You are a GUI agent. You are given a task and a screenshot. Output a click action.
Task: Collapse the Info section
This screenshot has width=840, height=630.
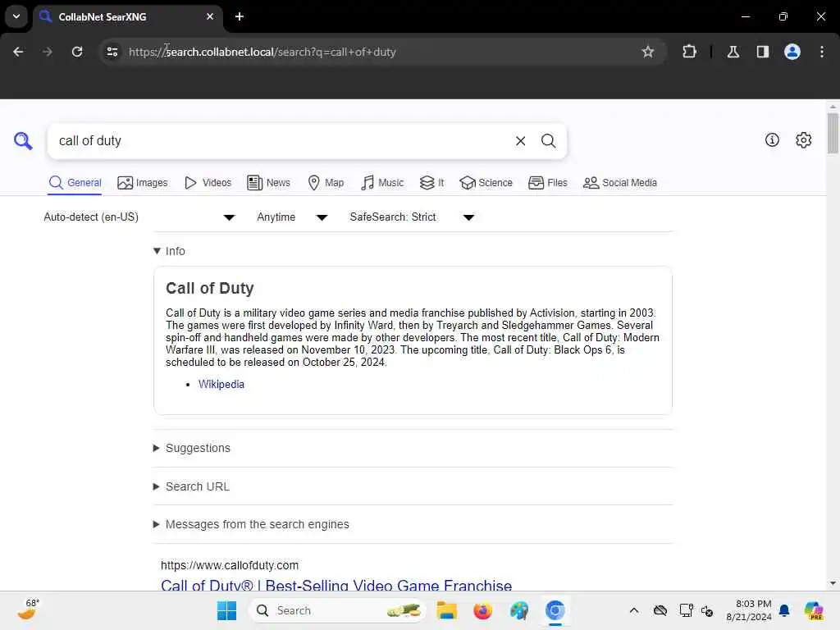(169, 251)
